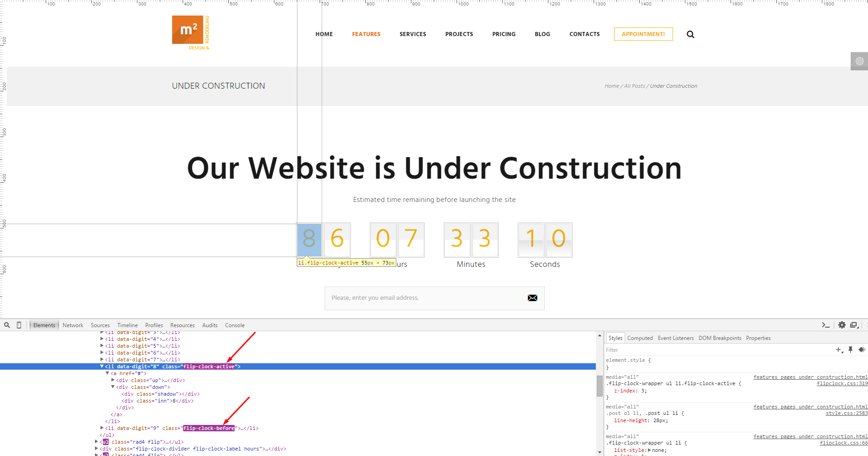The image size is (868, 456).
Task: Expand the li data-digit="9" flip-clock-before node
Action: tap(102, 428)
